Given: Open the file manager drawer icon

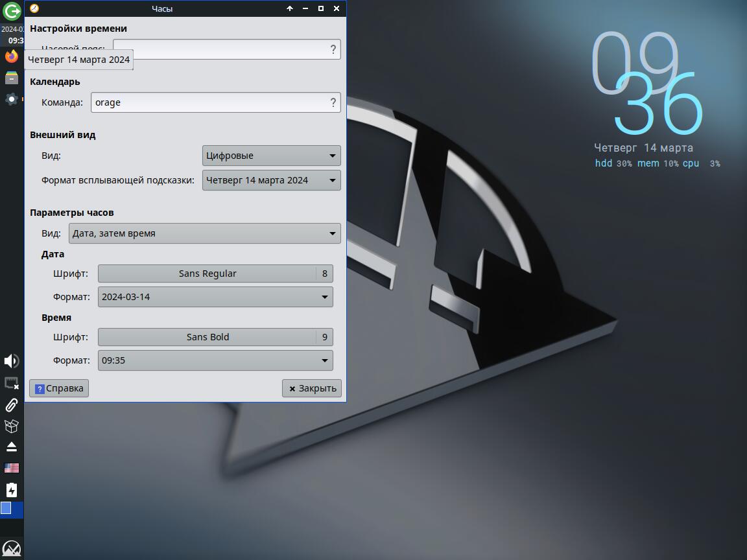Looking at the screenshot, I should click(12, 78).
